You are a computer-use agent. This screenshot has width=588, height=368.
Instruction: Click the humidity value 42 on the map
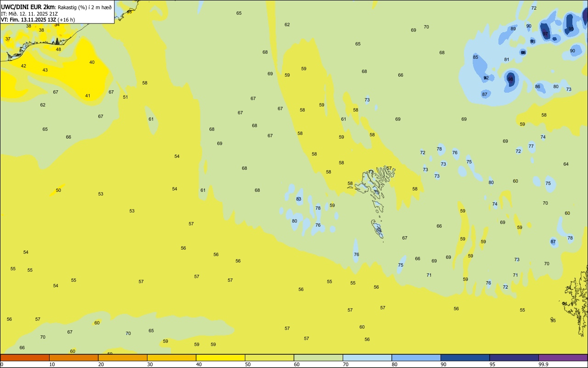click(x=23, y=66)
